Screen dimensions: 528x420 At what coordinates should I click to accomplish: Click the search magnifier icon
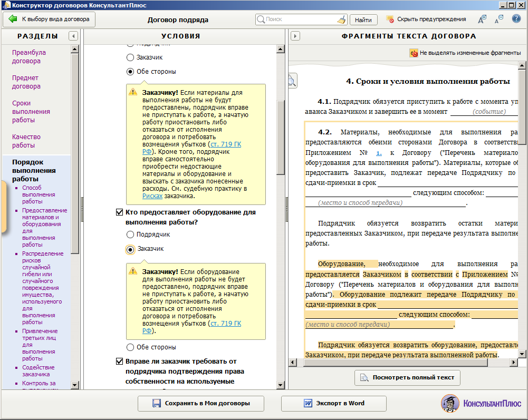[261, 19]
